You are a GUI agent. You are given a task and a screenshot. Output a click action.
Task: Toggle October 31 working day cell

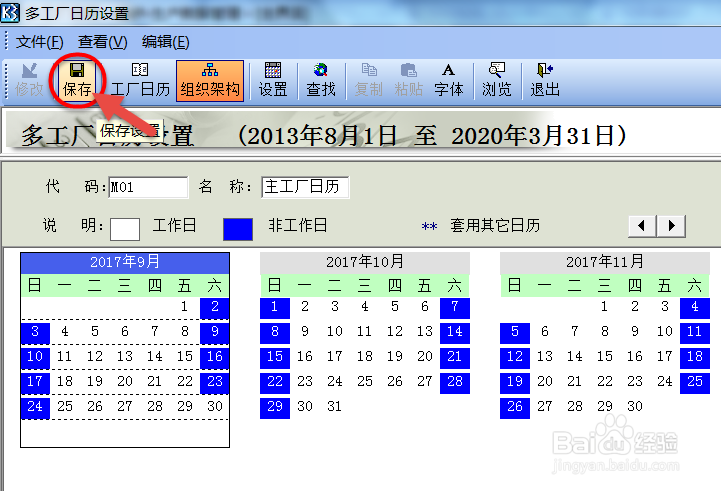coord(335,406)
